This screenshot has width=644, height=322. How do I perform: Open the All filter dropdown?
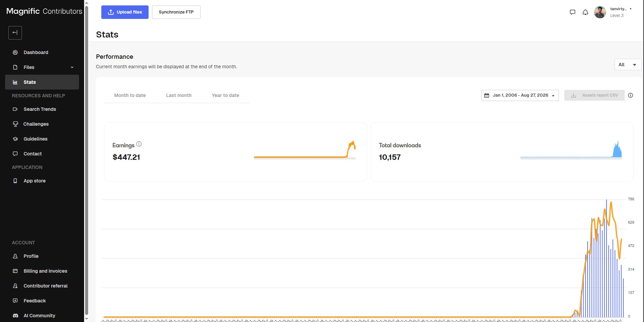(x=628, y=65)
